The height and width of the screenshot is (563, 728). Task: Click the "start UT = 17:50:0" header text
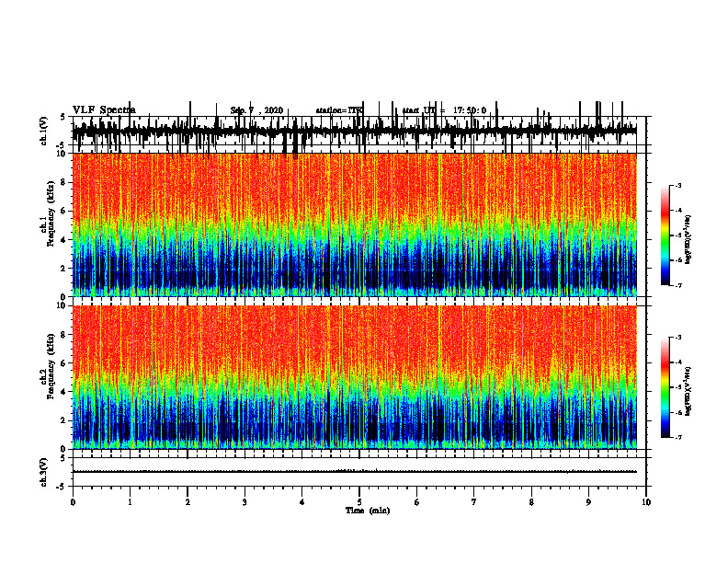444,110
